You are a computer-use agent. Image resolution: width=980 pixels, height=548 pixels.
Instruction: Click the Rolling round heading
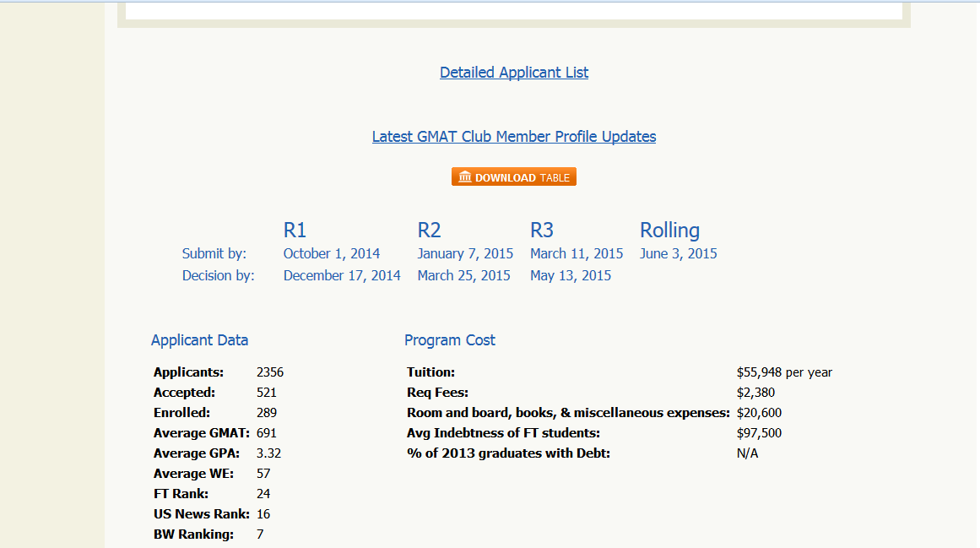[669, 231]
